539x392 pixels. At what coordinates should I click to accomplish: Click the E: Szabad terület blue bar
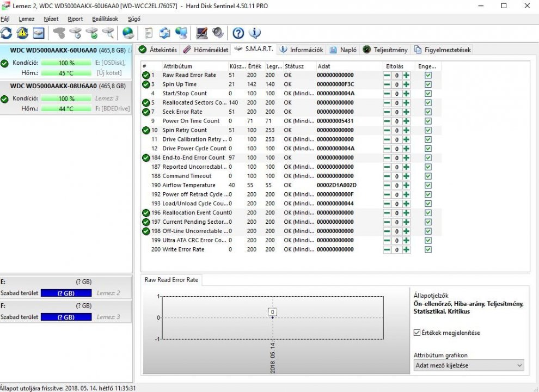coord(66,293)
